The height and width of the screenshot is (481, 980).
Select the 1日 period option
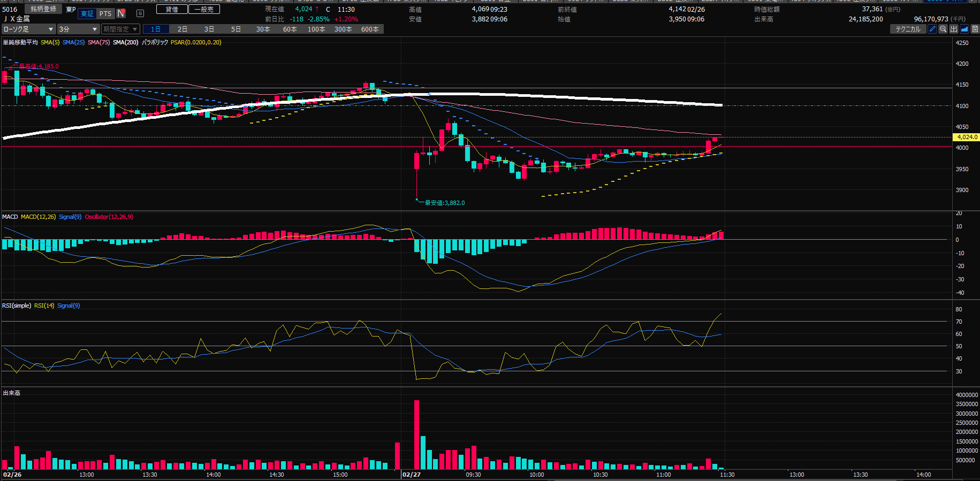(156, 29)
